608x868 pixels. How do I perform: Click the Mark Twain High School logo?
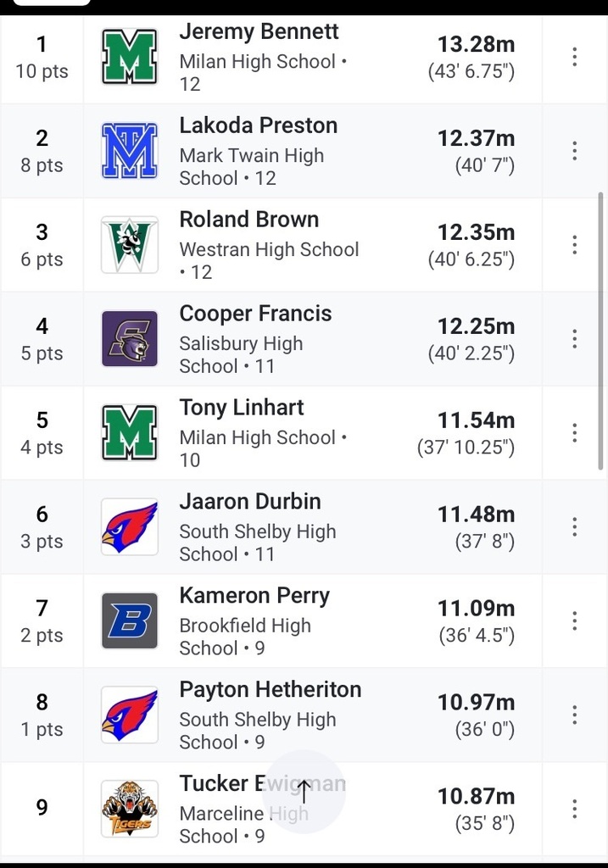pyautogui.click(x=130, y=151)
